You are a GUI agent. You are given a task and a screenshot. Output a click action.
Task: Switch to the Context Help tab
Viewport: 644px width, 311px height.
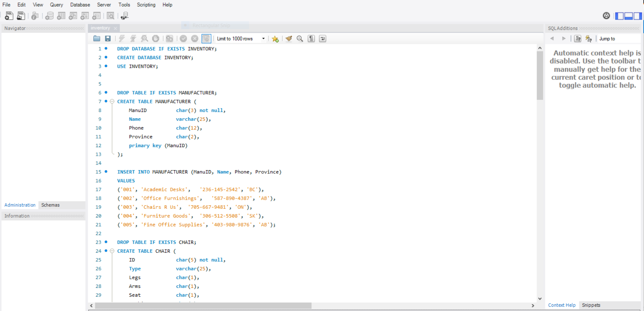point(562,305)
